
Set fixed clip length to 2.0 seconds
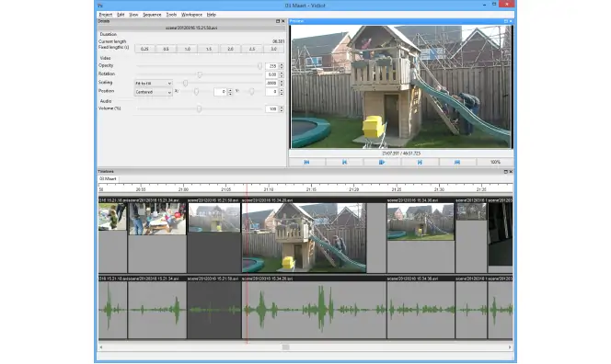click(x=230, y=49)
